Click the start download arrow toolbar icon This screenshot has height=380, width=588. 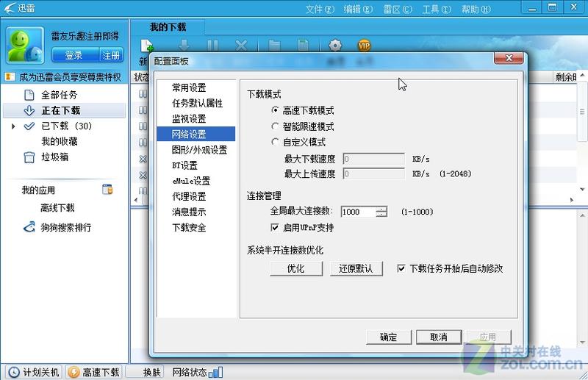pyautogui.click(x=184, y=46)
